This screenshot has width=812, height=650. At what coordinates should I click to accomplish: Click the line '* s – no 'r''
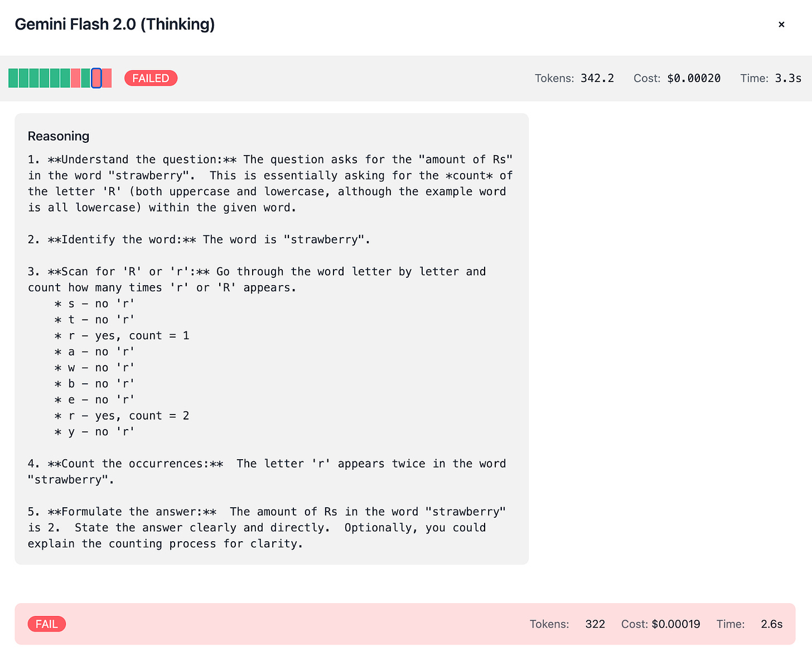[94, 304]
